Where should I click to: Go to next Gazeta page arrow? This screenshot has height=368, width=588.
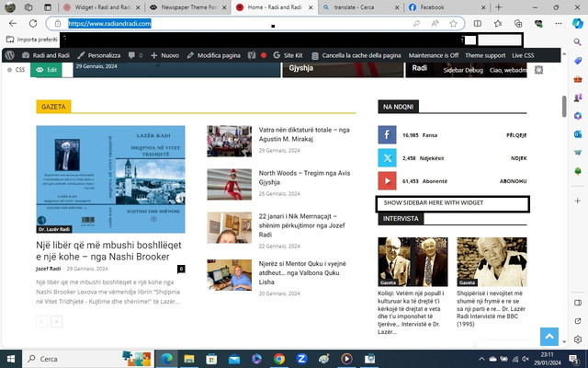(57, 321)
